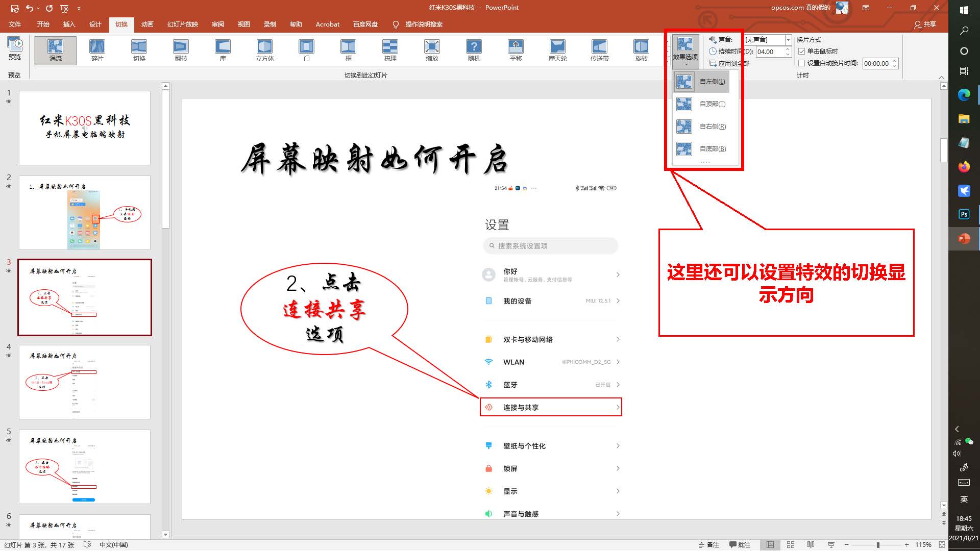This screenshot has height=551, width=980.
Task: Click the 中文(中国) language status indicator
Action: [113, 545]
